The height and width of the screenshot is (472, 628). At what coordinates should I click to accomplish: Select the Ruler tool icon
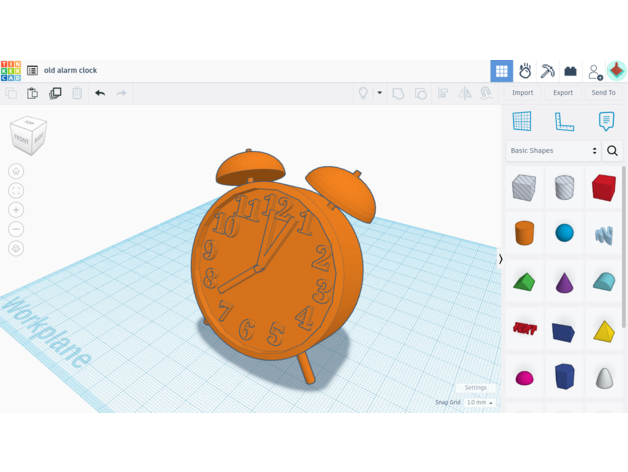[564, 121]
